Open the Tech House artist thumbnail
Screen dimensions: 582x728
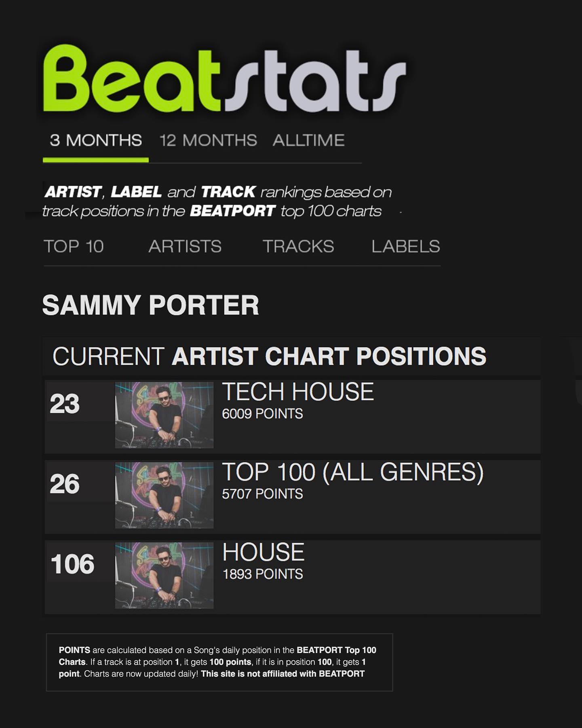164,415
